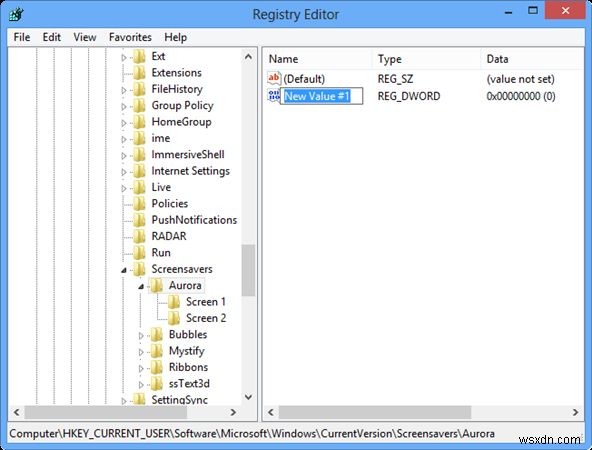The image size is (592, 450).
Task: Click the Screen 1 folder icon
Action: point(174,302)
